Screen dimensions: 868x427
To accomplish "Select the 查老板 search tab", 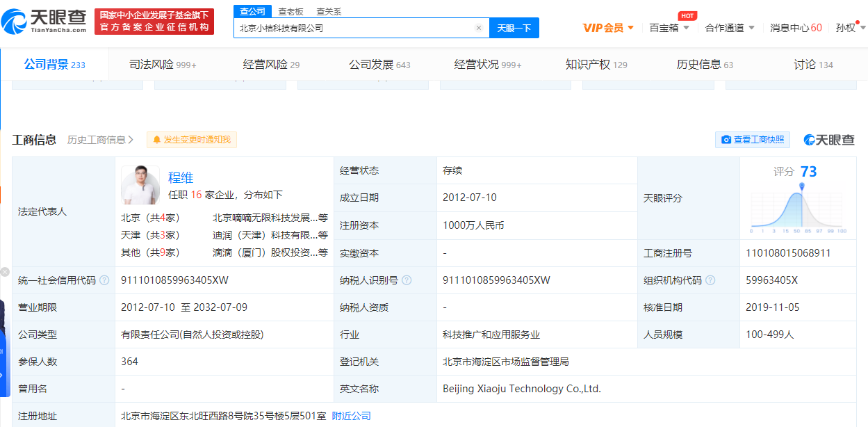I will pyautogui.click(x=290, y=12).
